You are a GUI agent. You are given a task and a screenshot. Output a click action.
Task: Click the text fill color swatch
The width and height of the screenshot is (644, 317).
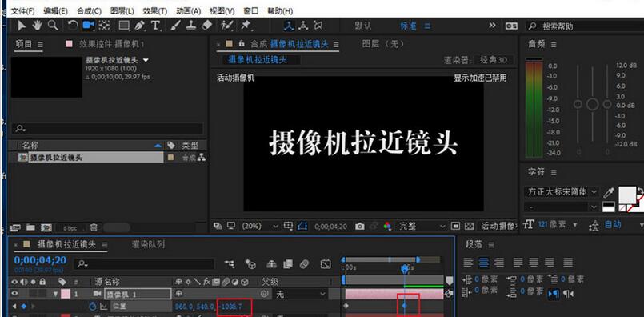tap(626, 194)
